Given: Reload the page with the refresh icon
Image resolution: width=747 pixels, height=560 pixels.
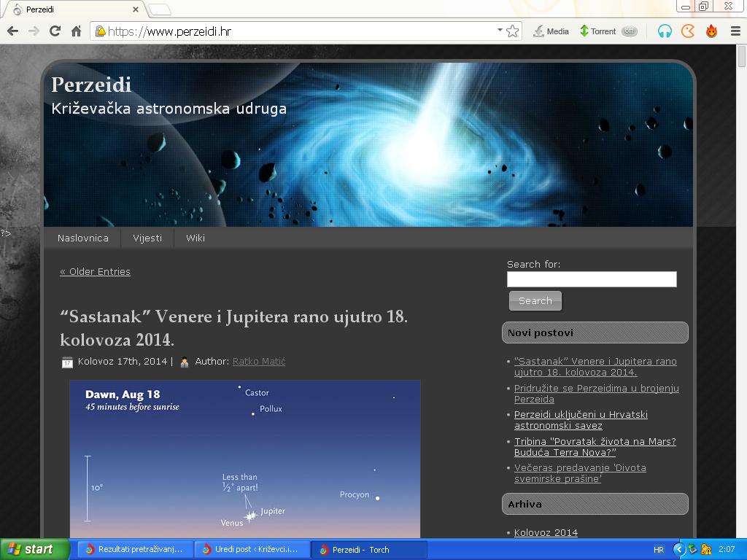Looking at the screenshot, I should click(55, 31).
